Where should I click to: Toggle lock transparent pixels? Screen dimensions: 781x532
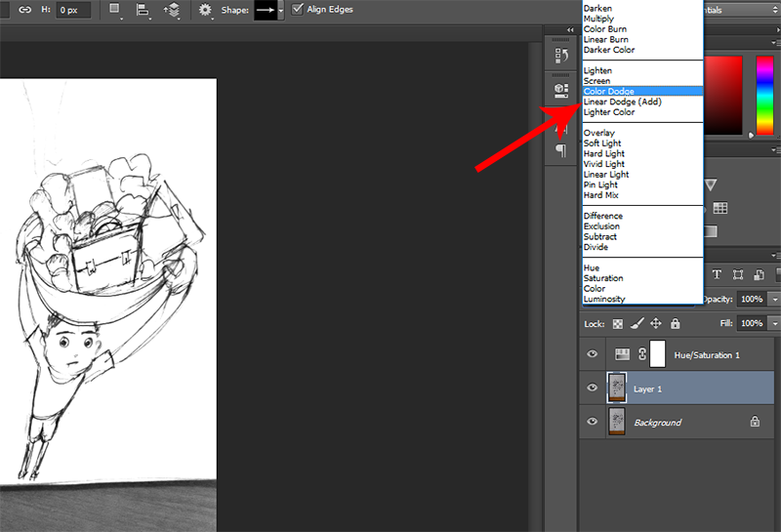(618, 324)
